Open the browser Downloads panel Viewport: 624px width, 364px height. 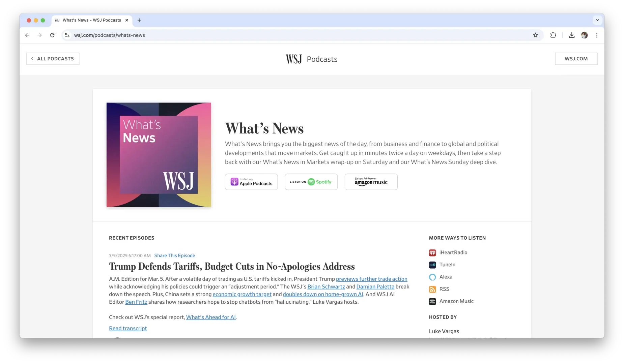pos(571,35)
